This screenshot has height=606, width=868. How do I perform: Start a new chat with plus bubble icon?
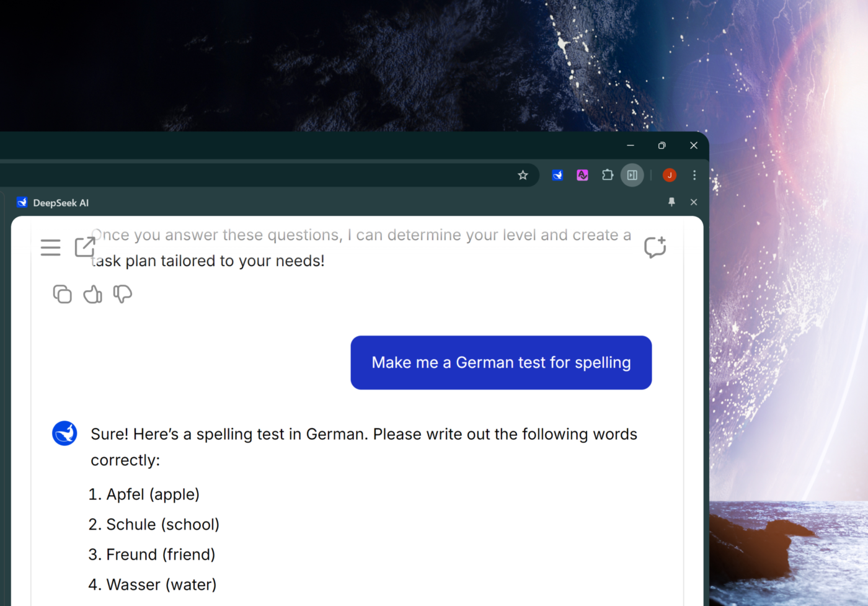point(655,247)
